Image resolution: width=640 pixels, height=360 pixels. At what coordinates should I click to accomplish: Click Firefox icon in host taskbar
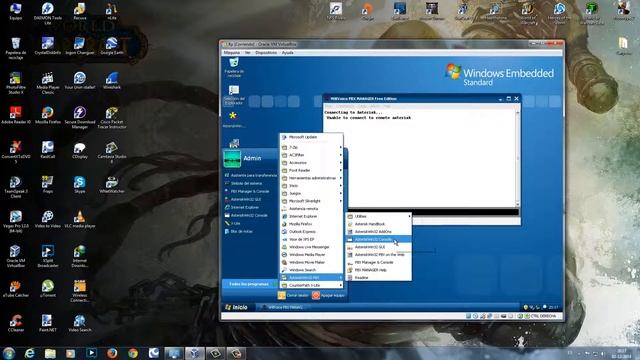pyautogui.click(x=112, y=353)
